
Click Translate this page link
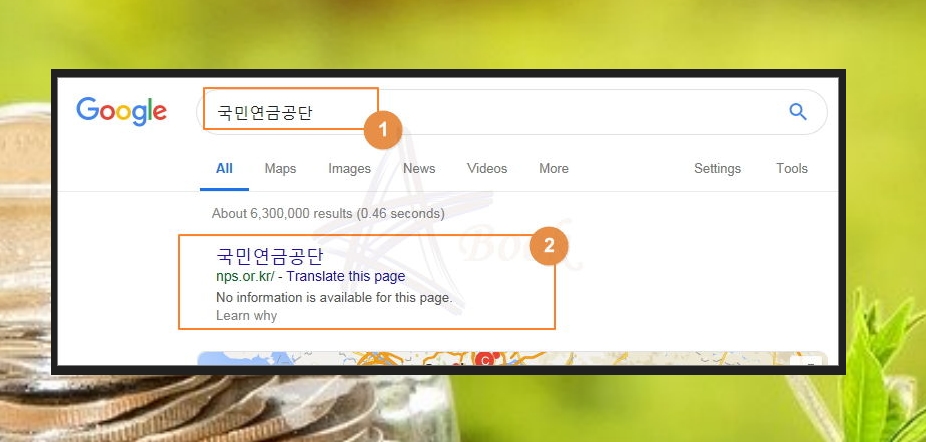click(x=346, y=276)
